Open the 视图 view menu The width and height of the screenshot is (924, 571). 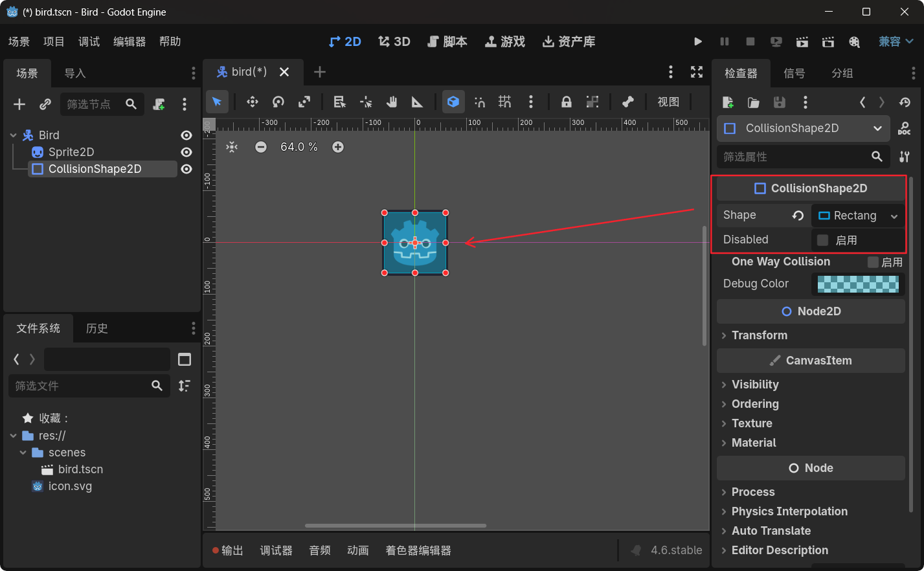click(x=668, y=102)
